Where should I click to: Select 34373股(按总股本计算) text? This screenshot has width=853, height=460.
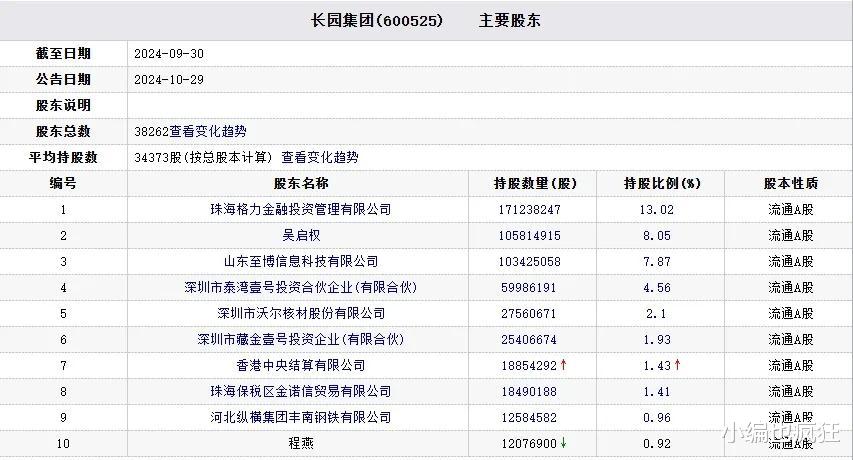(x=203, y=158)
